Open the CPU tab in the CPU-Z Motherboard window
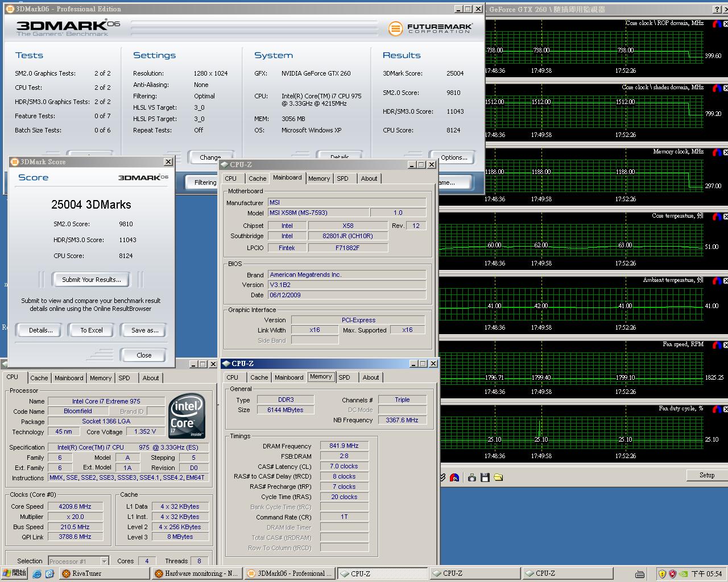The image size is (728, 582). pos(231,178)
